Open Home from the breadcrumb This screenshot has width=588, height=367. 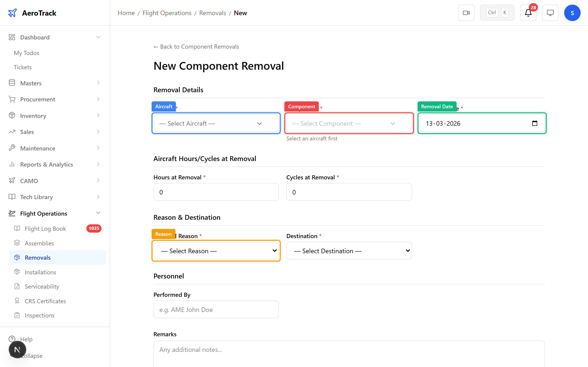126,13
